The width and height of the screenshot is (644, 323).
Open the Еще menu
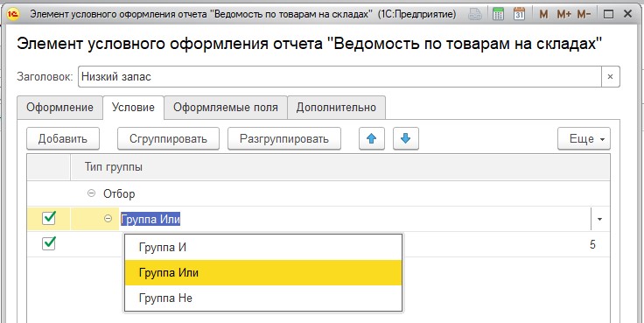pyautogui.click(x=584, y=138)
